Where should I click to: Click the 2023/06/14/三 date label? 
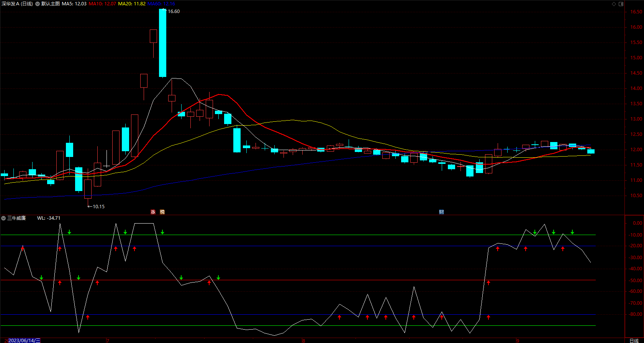pyautogui.click(x=24, y=340)
